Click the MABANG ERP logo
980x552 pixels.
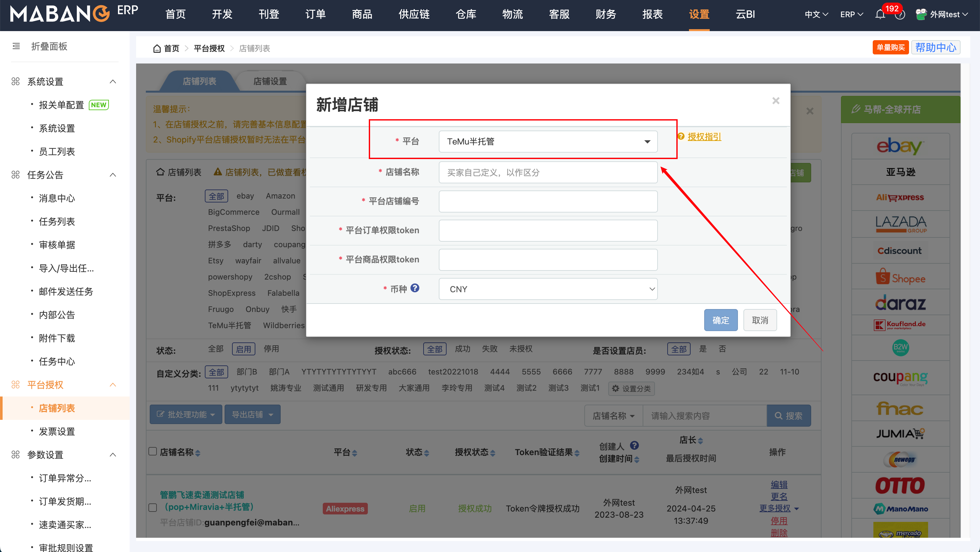[x=74, y=14]
